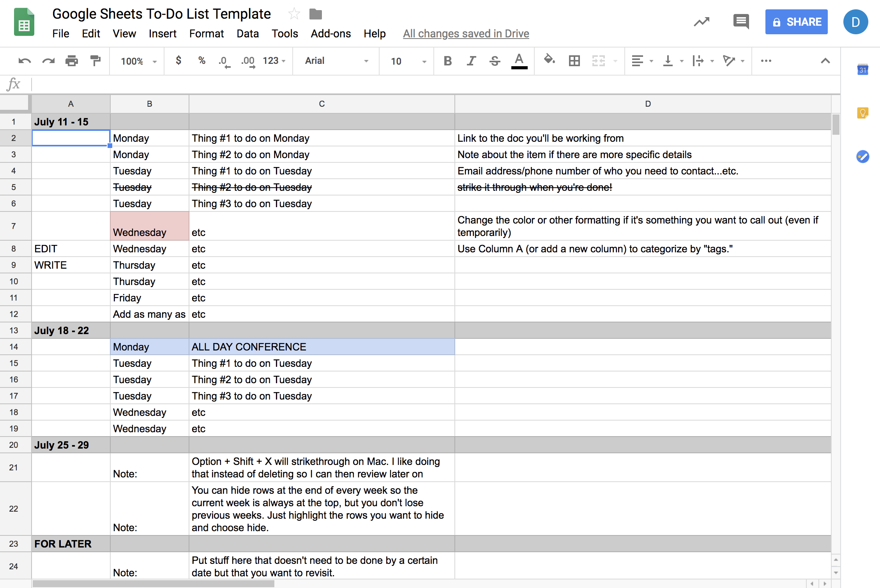
Task: Toggle strikethrough formatting
Action: (x=495, y=61)
